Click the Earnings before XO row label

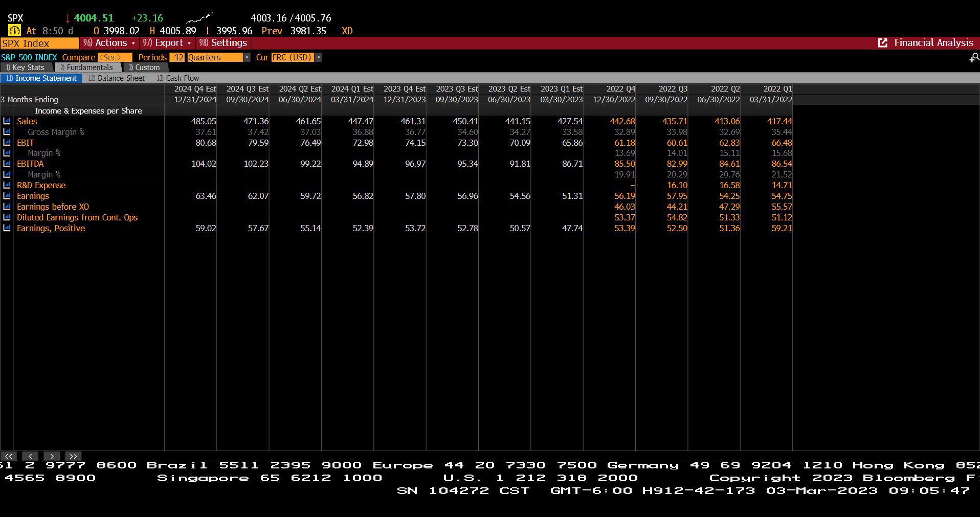click(x=53, y=207)
